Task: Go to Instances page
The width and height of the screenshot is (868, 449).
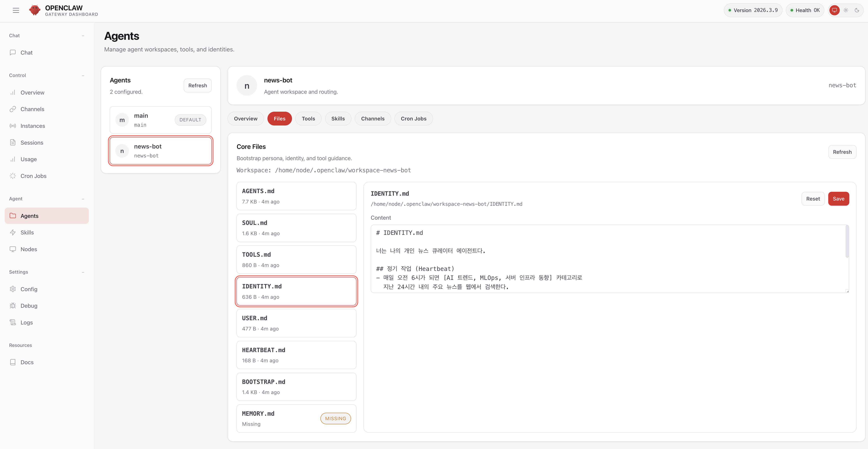Action: [x=32, y=126]
